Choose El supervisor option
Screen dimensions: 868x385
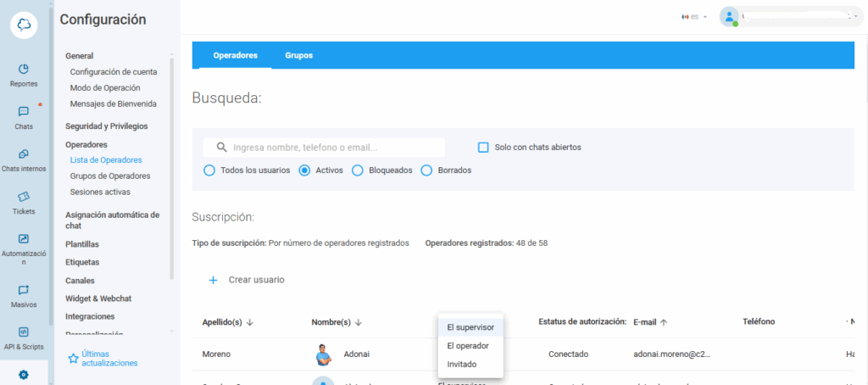pyautogui.click(x=470, y=326)
